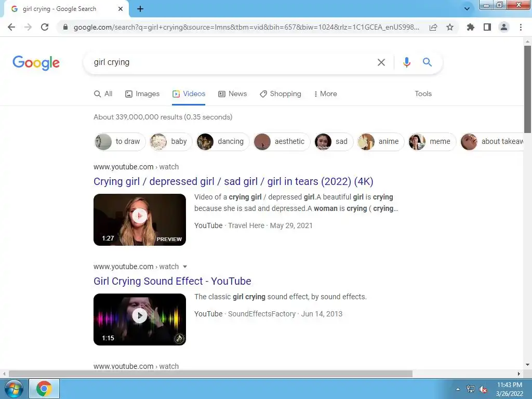This screenshot has width=532, height=399.
Task: Filter by the 'aesthetic' chip
Action: pos(282,141)
